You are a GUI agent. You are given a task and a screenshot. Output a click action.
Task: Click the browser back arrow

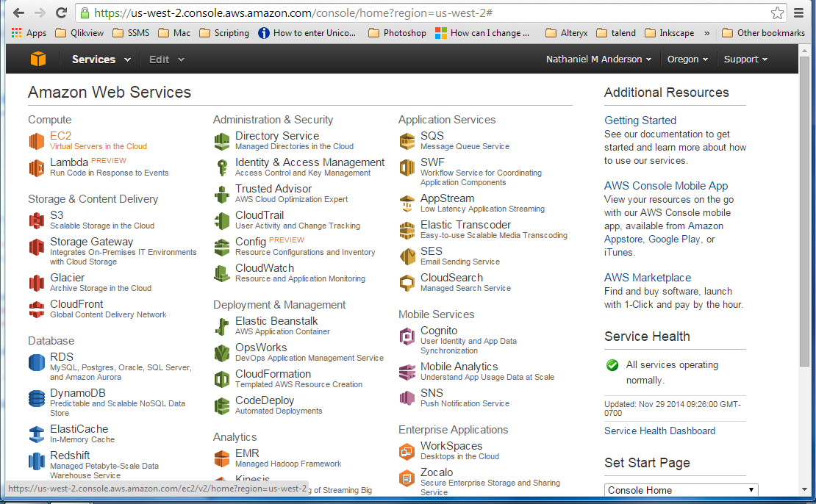coord(18,13)
